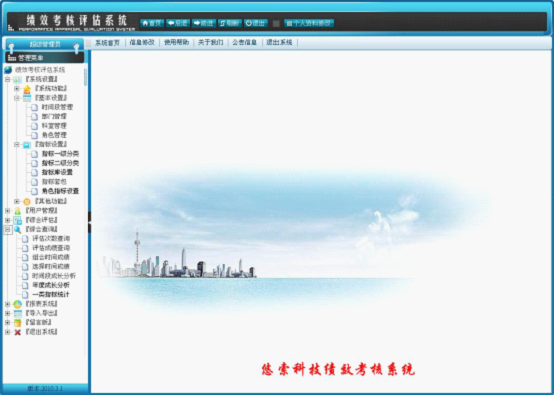Screen dimensions: 554x395
Task: Click the sidebar collapse handle on panel edge
Action: [89, 222]
